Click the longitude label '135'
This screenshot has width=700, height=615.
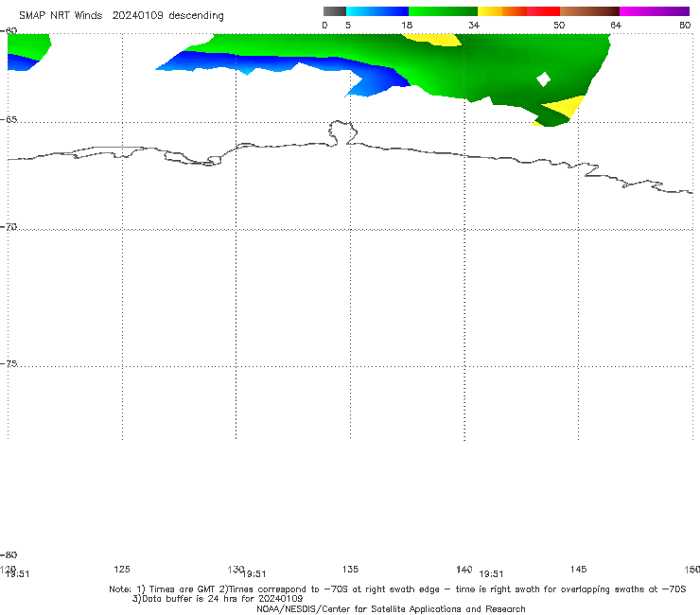point(350,569)
